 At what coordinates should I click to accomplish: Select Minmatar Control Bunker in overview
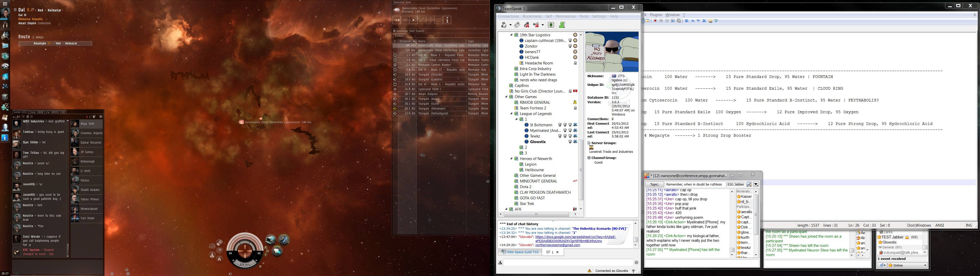(441, 65)
